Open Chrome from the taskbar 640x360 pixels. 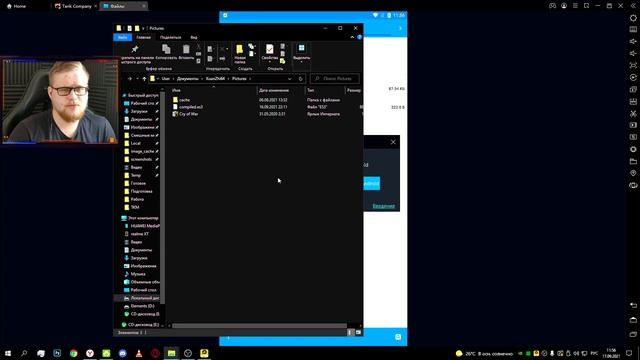pyautogui.click(x=73, y=353)
